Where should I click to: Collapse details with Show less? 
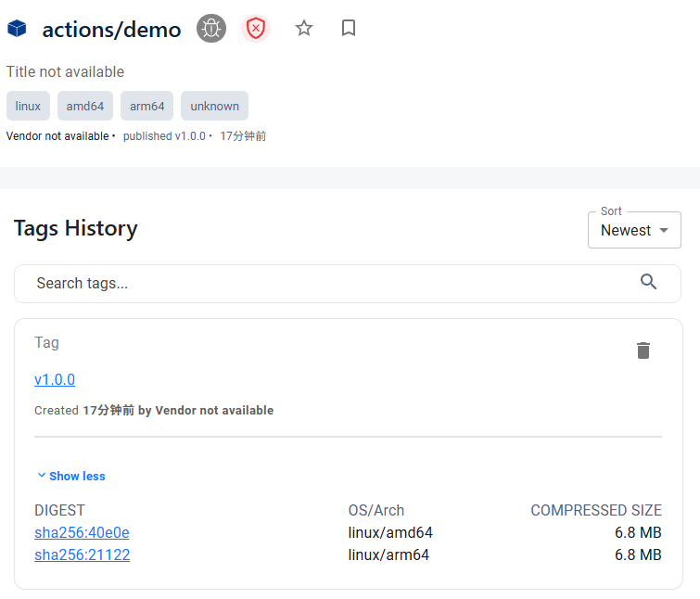point(71,477)
